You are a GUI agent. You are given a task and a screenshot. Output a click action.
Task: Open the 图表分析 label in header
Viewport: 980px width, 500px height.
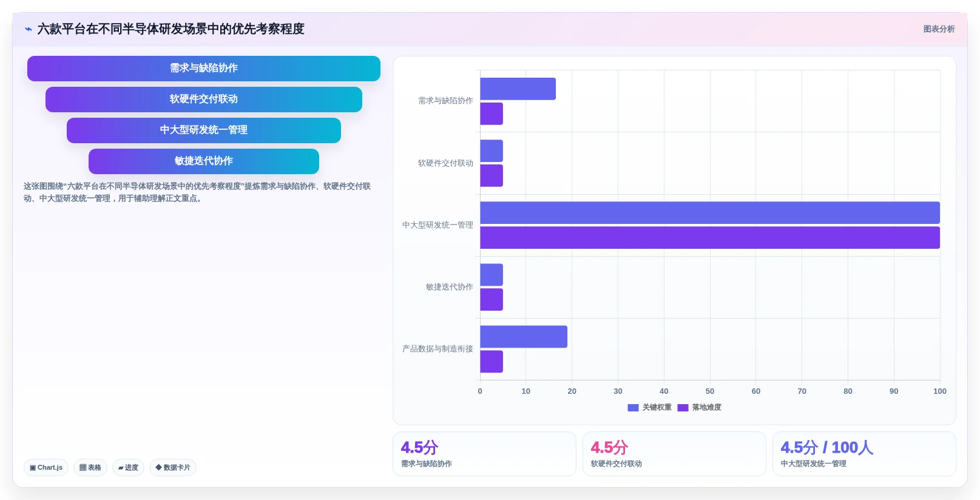[x=939, y=29]
